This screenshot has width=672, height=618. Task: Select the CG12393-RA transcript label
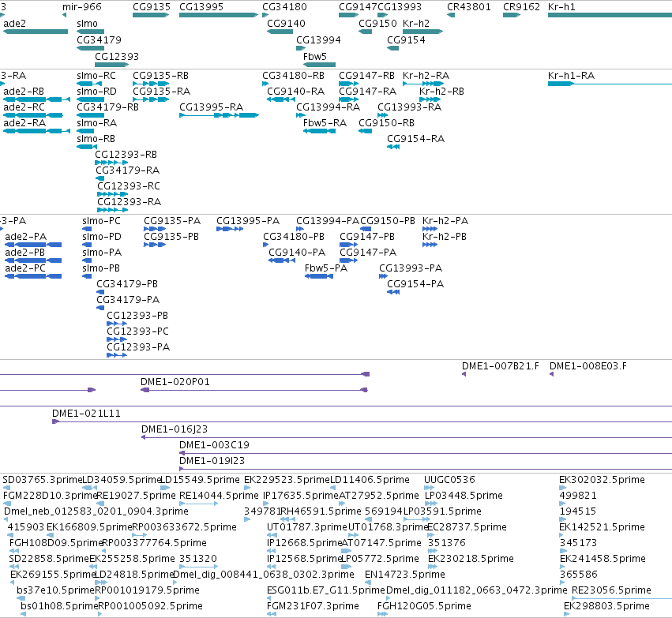(x=129, y=202)
